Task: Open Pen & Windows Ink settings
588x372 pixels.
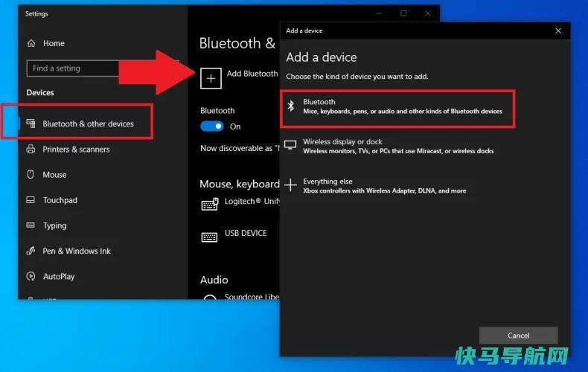Action: [77, 251]
